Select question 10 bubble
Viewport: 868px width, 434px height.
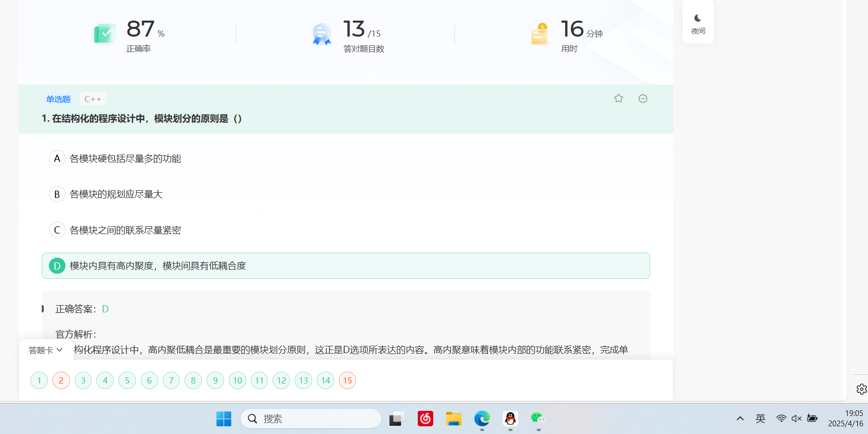237,380
